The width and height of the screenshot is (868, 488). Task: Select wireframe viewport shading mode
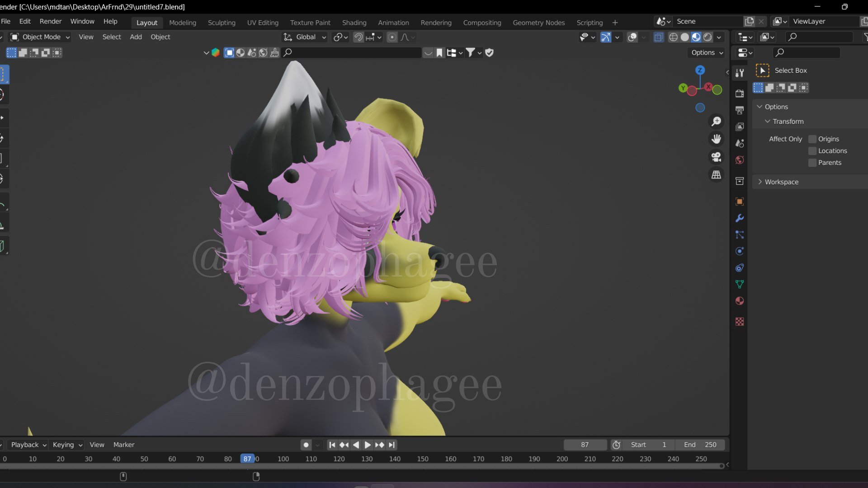click(x=673, y=37)
